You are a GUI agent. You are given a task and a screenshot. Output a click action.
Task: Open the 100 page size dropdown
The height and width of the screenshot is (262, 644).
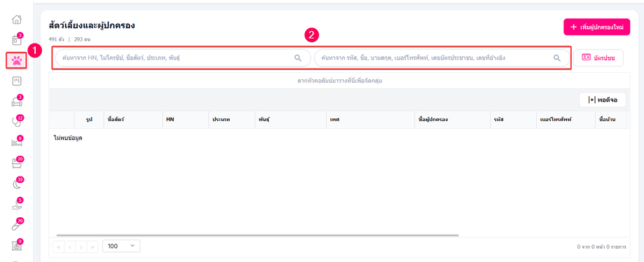(x=121, y=246)
